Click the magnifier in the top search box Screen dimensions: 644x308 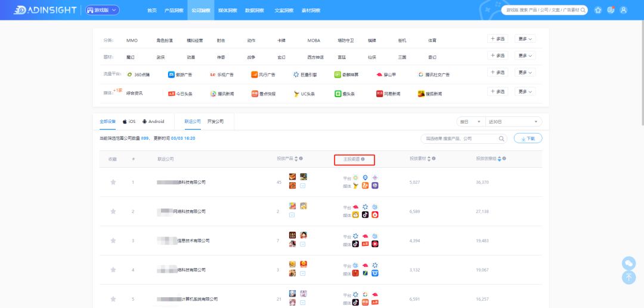coord(583,10)
